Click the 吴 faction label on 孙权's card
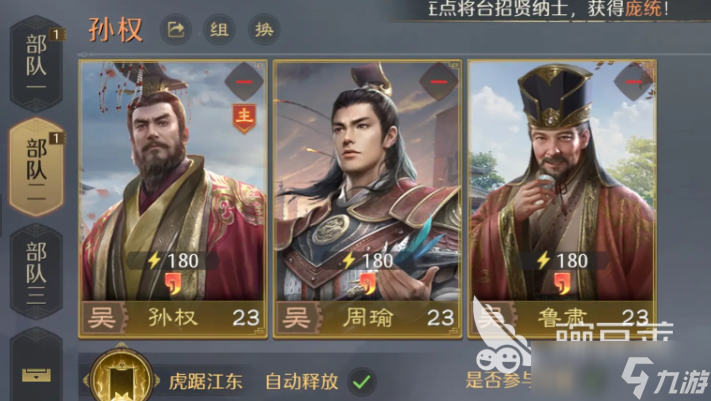The image size is (711, 401). pyautogui.click(x=102, y=318)
